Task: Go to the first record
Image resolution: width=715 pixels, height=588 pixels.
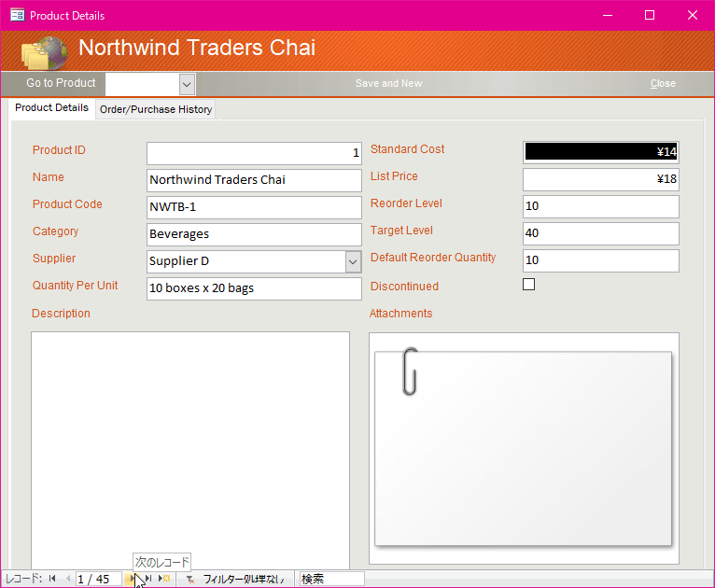Action: 52,579
